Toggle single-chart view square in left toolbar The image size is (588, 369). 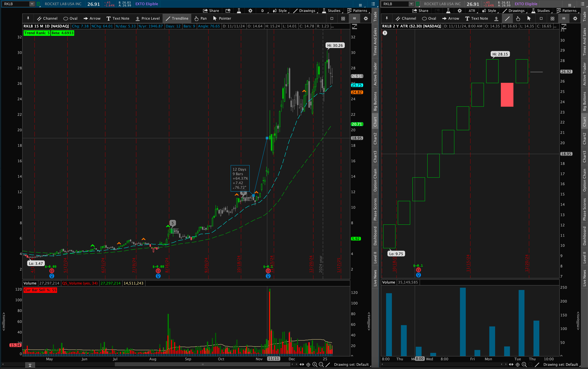click(332, 18)
